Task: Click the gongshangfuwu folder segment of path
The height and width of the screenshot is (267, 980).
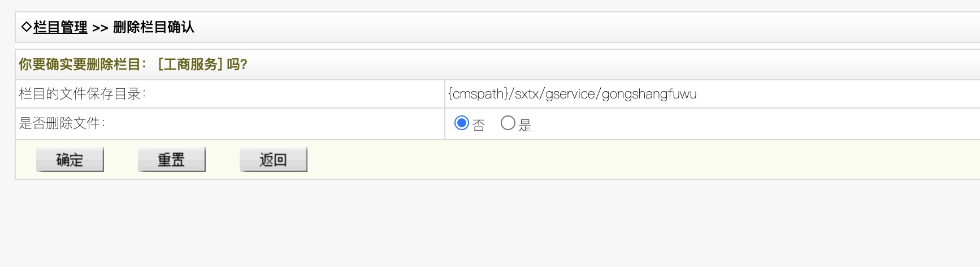Action: click(649, 94)
